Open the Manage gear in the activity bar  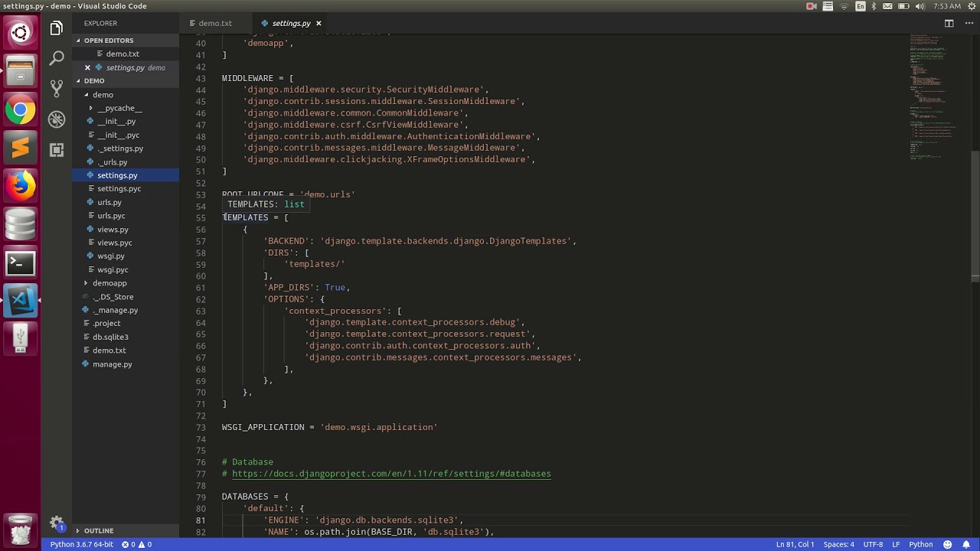pos(56,523)
